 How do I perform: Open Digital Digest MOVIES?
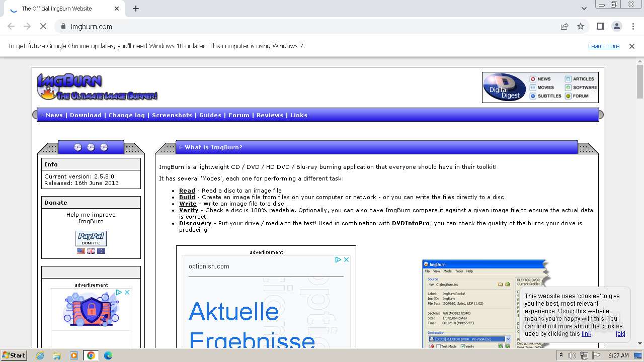tap(542, 87)
